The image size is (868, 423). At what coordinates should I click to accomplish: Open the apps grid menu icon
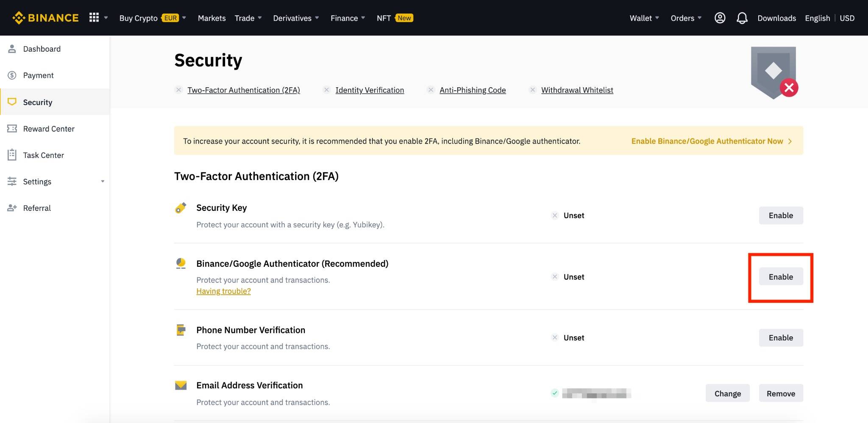[x=94, y=18]
